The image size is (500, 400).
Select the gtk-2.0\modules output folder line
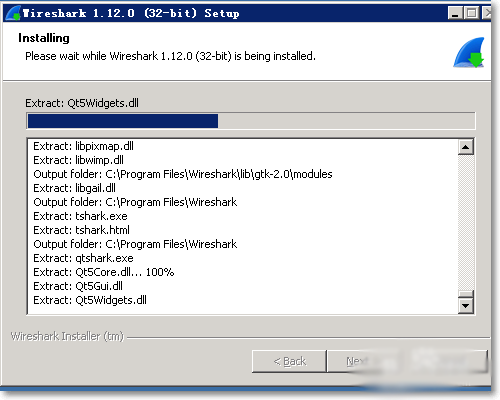[x=183, y=174]
